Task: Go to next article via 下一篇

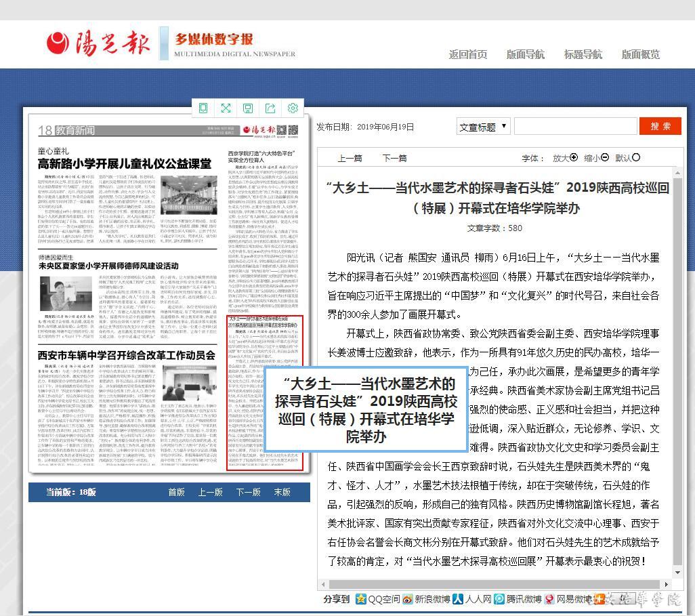Action: click(x=394, y=158)
